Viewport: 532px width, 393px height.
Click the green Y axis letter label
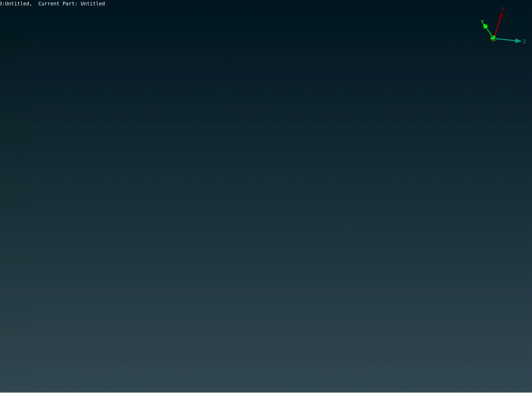[482, 22]
